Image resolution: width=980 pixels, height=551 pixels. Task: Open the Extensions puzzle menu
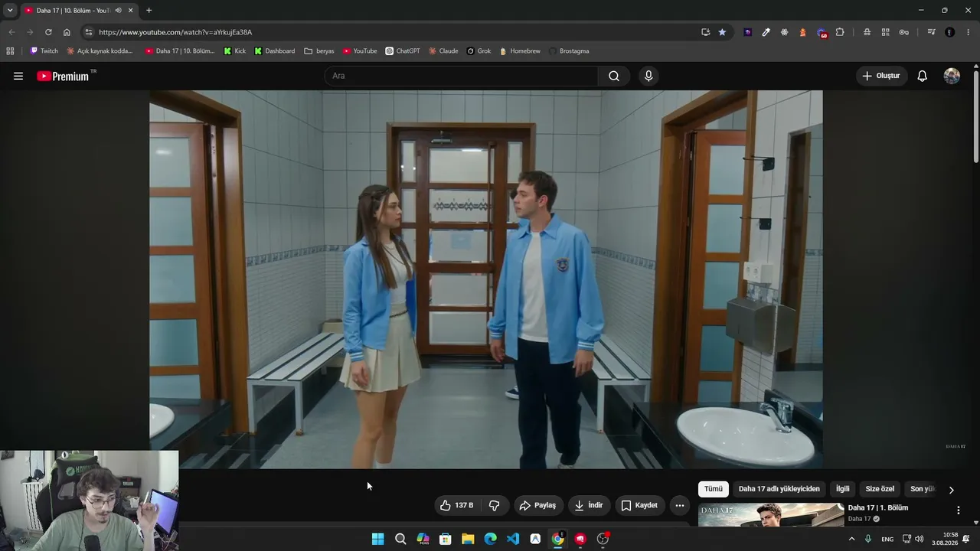pyautogui.click(x=840, y=32)
